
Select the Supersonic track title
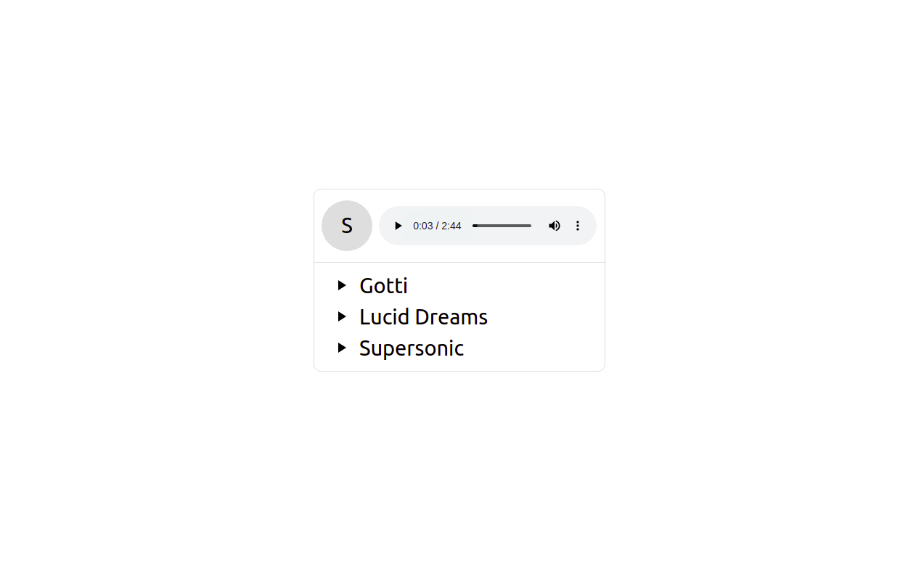click(412, 348)
